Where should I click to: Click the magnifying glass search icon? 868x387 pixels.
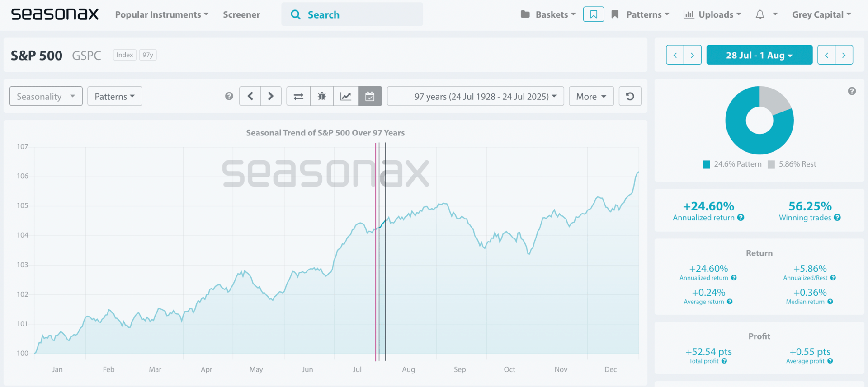coord(296,14)
